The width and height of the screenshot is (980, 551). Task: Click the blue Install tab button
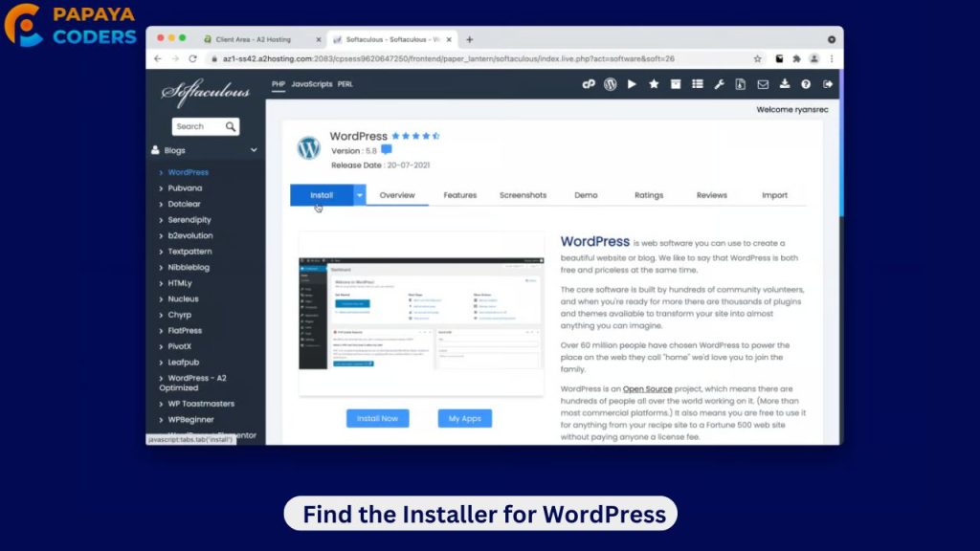click(x=322, y=195)
